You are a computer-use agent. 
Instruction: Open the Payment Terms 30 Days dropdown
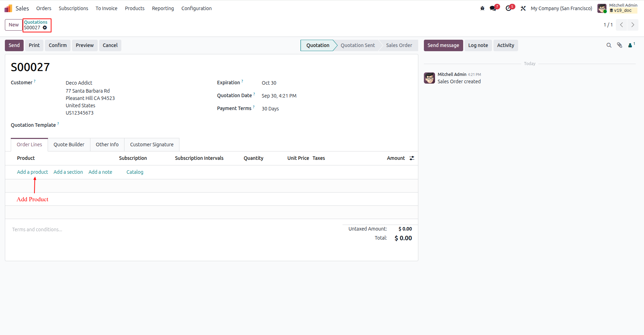pyautogui.click(x=270, y=109)
